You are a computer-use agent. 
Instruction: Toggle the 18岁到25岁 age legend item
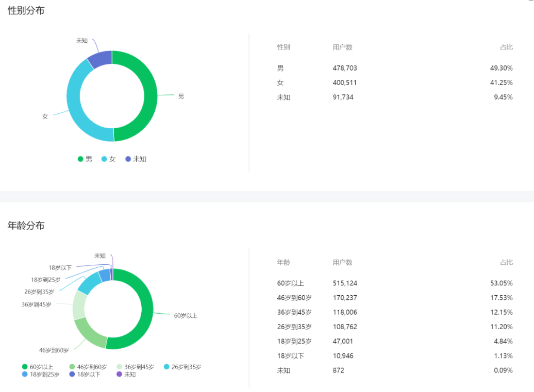(x=41, y=374)
